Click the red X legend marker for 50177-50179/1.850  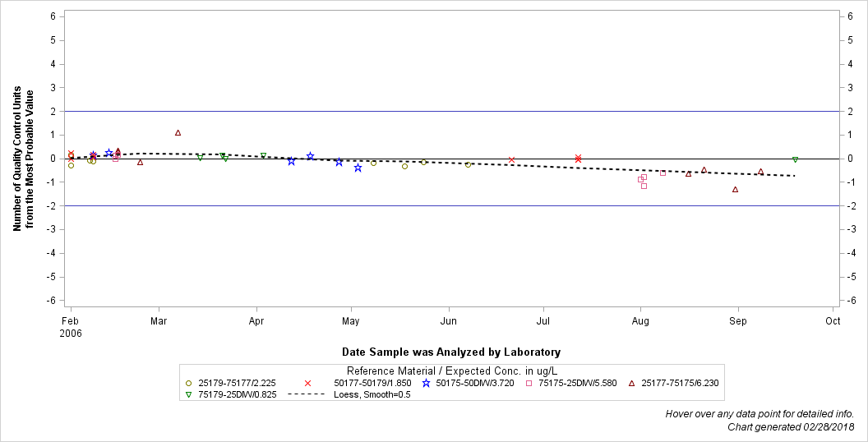(x=308, y=383)
